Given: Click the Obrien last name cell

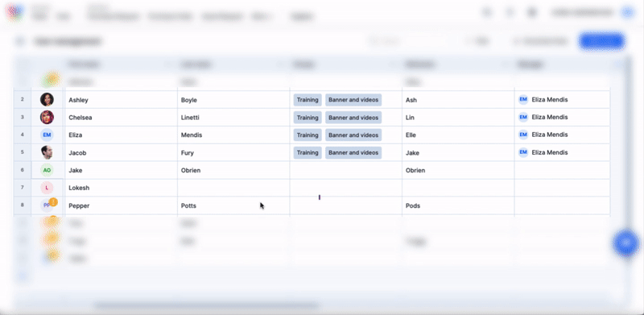Looking at the screenshot, I should coord(233,170).
